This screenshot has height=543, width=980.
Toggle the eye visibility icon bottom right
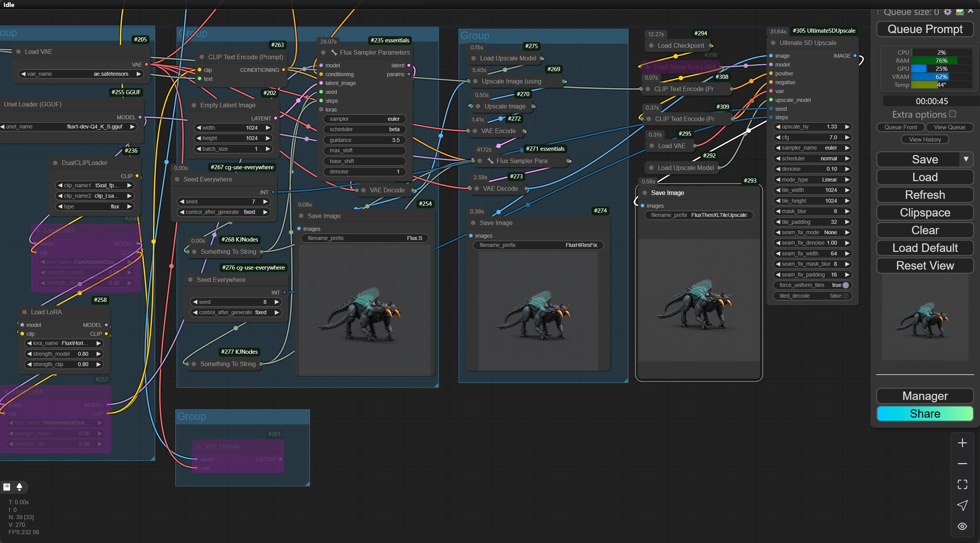pyautogui.click(x=962, y=526)
